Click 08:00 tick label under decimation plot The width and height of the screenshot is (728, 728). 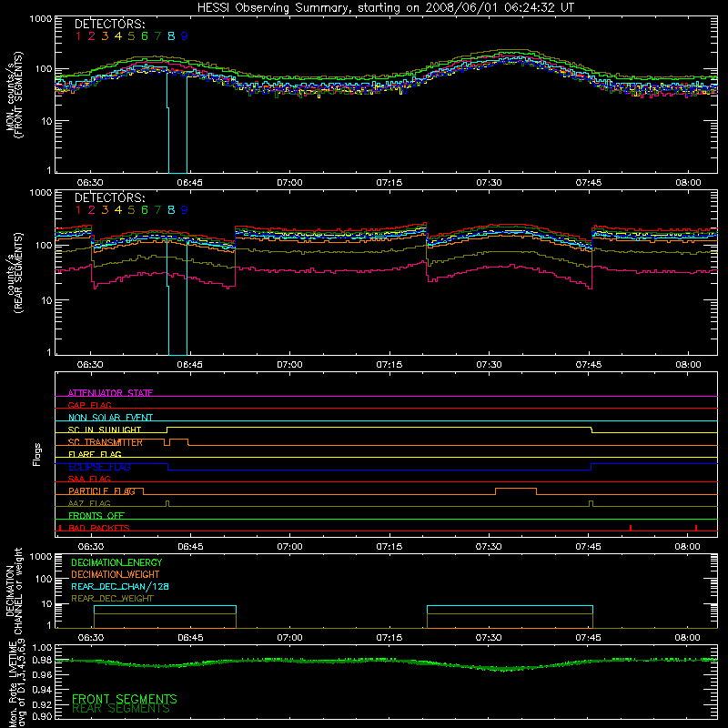pyautogui.click(x=687, y=638)
